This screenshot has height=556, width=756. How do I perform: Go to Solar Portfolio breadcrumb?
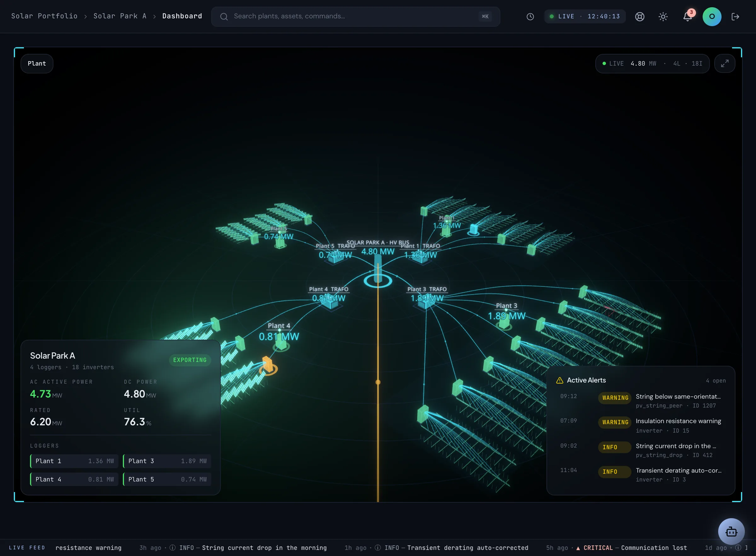(44, 16)
